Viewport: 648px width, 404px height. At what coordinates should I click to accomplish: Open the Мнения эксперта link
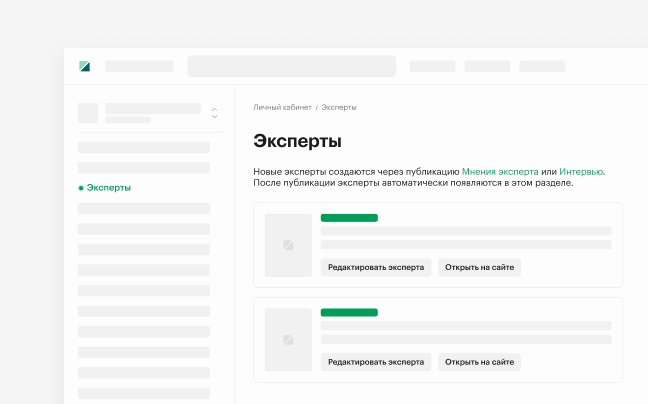point(500,171)
